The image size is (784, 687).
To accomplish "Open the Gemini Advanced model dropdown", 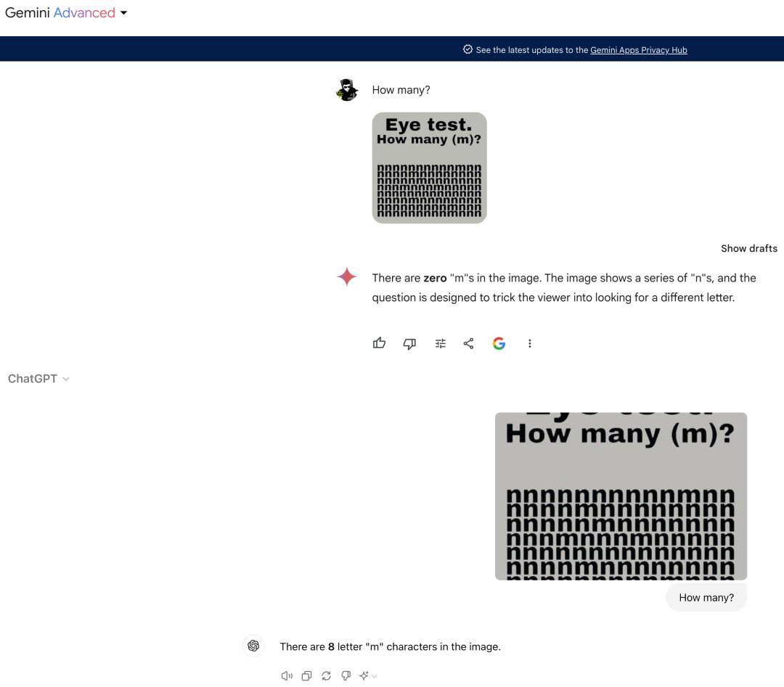I will [x=66, y=12].
